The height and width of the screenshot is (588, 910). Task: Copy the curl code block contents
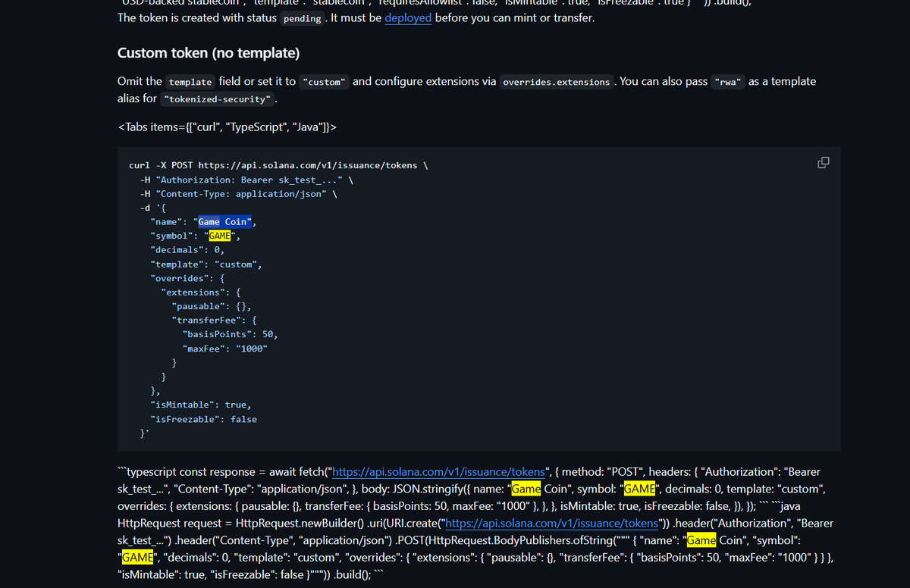[x=823, y=163]
